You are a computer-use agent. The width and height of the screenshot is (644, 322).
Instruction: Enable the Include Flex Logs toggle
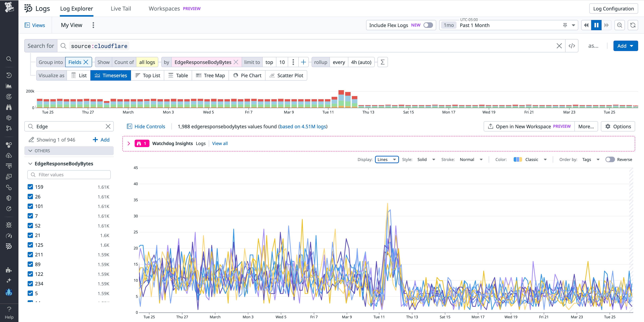point(428,25)
